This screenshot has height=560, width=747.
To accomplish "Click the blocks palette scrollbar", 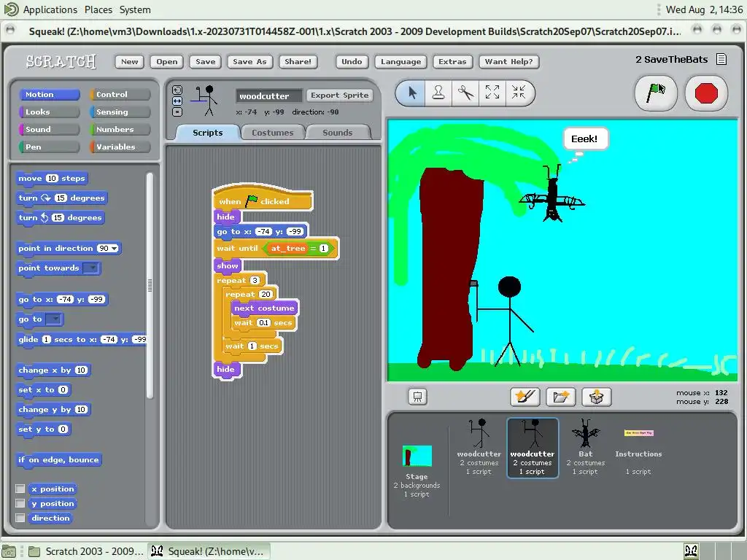I will [150, 285].
